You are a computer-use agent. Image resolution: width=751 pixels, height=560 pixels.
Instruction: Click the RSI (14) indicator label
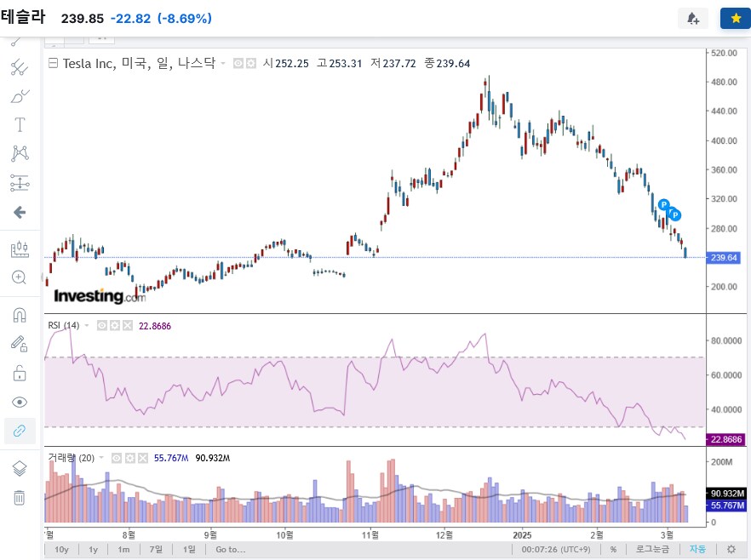coord(64,325)
